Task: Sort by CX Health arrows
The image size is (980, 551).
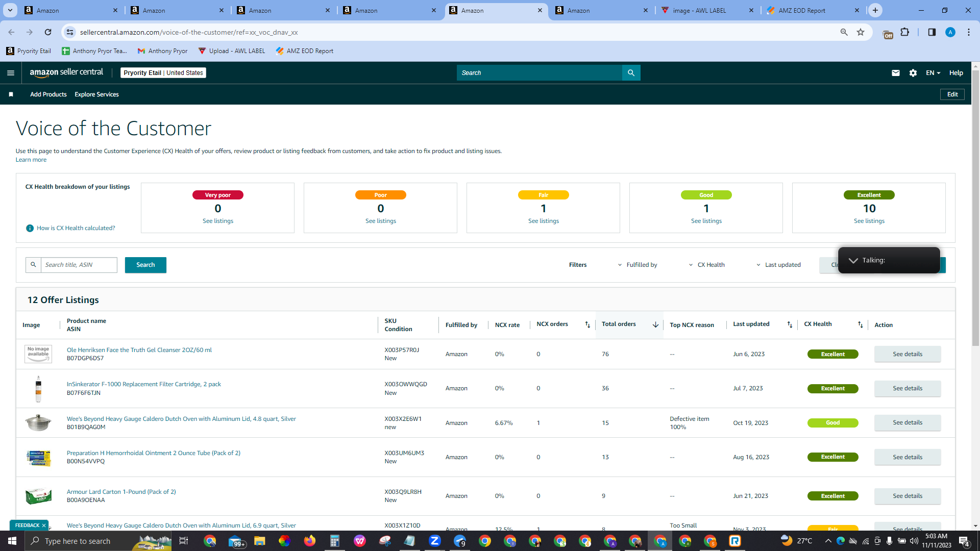Action: (861, 325)
